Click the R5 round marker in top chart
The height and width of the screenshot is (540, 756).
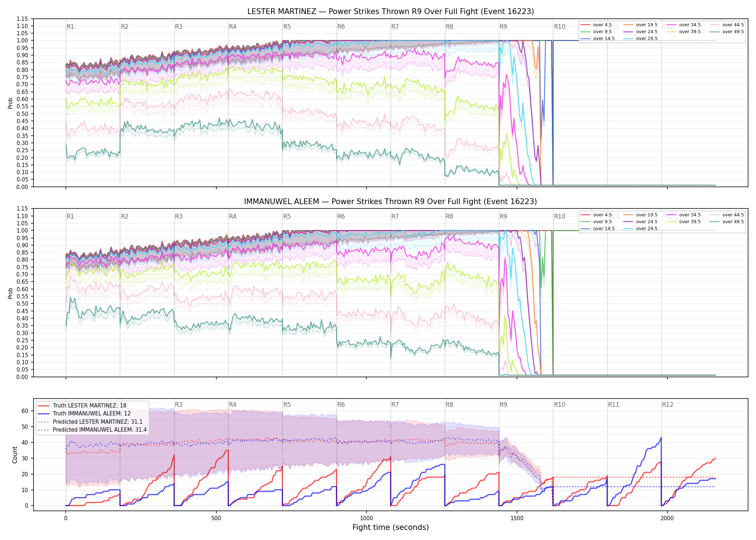point(287,27)
